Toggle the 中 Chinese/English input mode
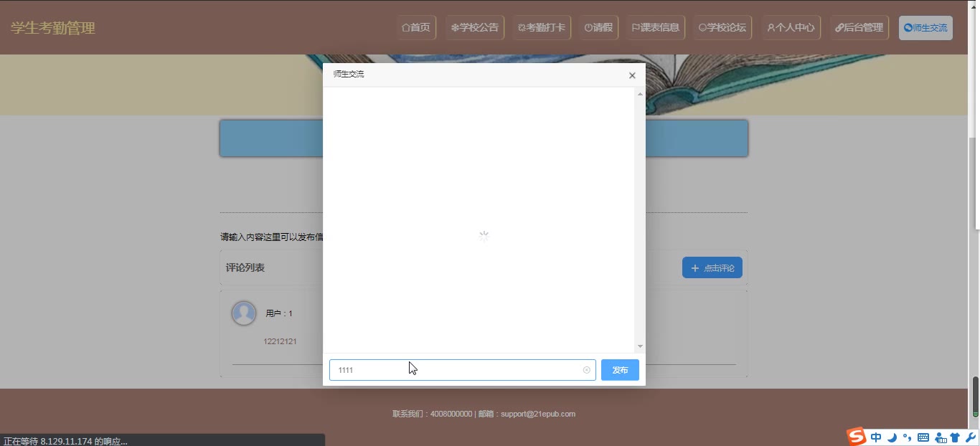 [876, 437]
